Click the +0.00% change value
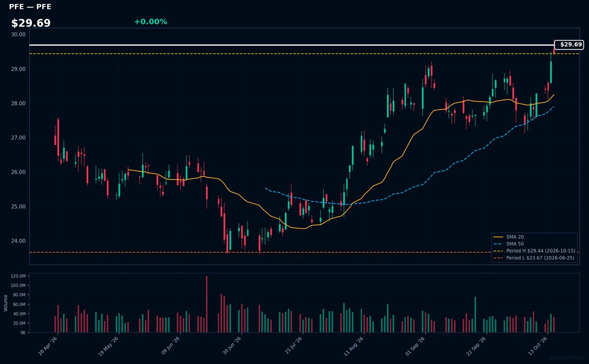 (150, 22)
